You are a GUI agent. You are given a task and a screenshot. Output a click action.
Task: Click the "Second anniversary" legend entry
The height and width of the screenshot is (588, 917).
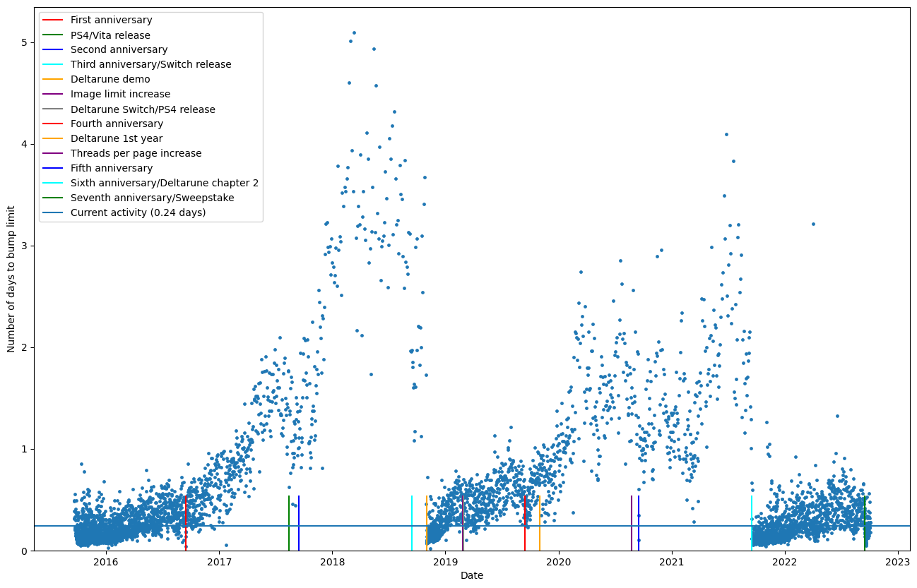tap(119, 49)
